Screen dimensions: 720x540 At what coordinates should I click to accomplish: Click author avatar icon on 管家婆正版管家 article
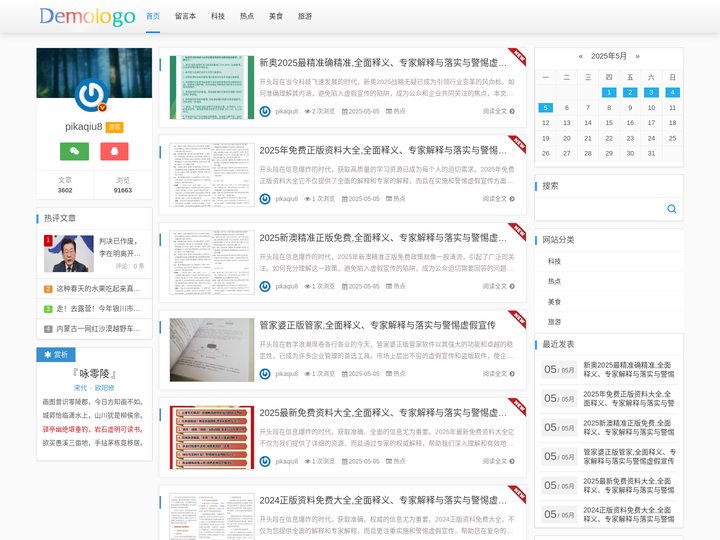coord(265,374)
